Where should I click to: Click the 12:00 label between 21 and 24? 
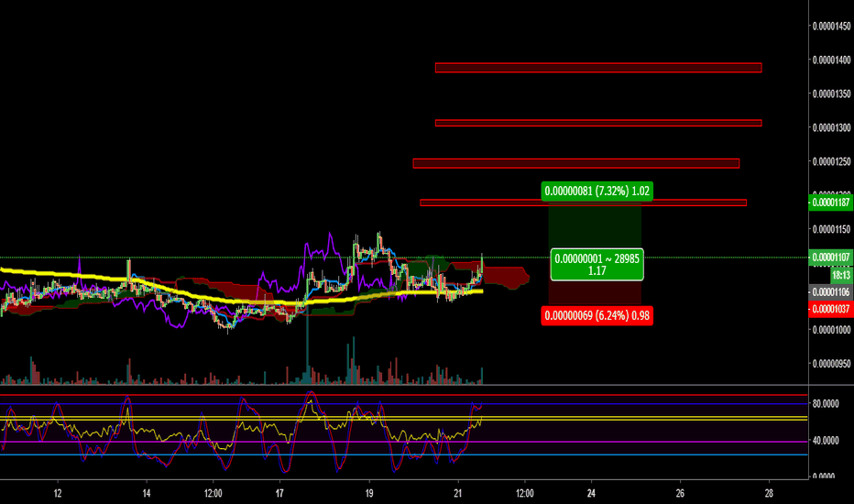point(525,493)
